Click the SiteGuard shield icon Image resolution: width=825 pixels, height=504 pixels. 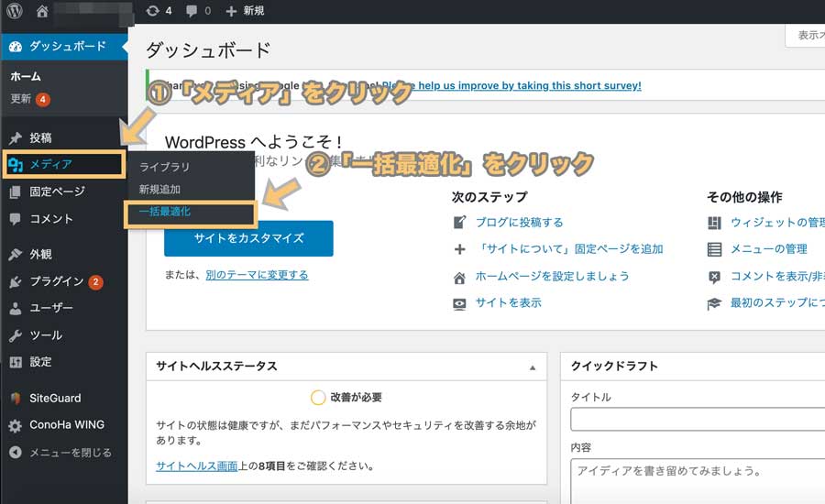pos(16,399)
